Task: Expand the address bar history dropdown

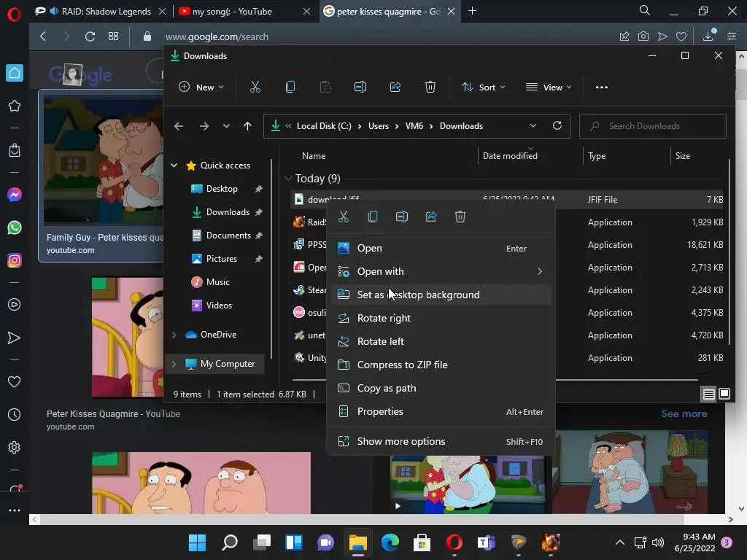Action: 533,125
